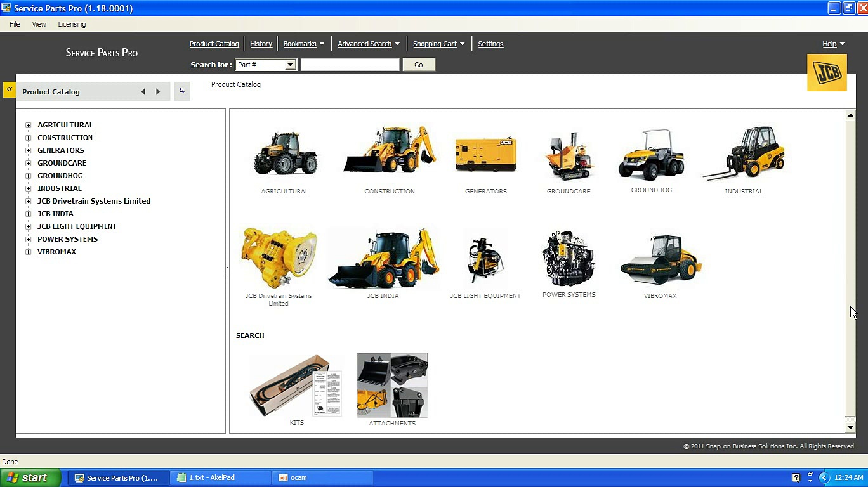Collapse the sidebar with the yellow chevron

click(10, 89)
